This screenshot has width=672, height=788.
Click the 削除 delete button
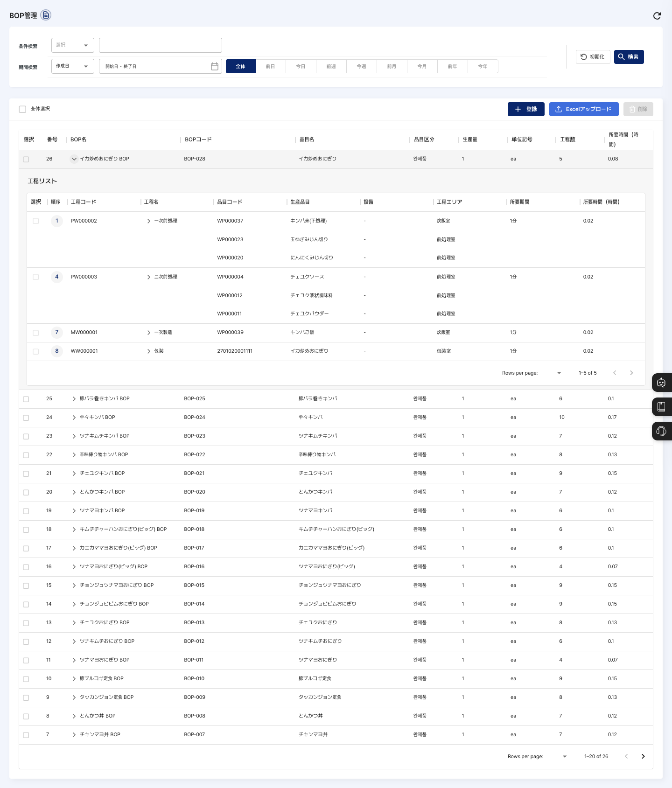(638, 109)
